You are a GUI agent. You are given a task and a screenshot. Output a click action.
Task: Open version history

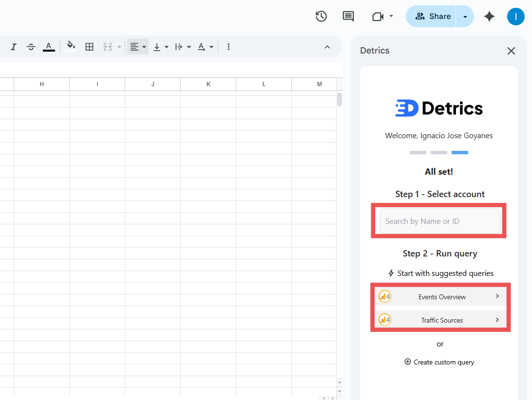pyautogui.click(x=321, y=16)
